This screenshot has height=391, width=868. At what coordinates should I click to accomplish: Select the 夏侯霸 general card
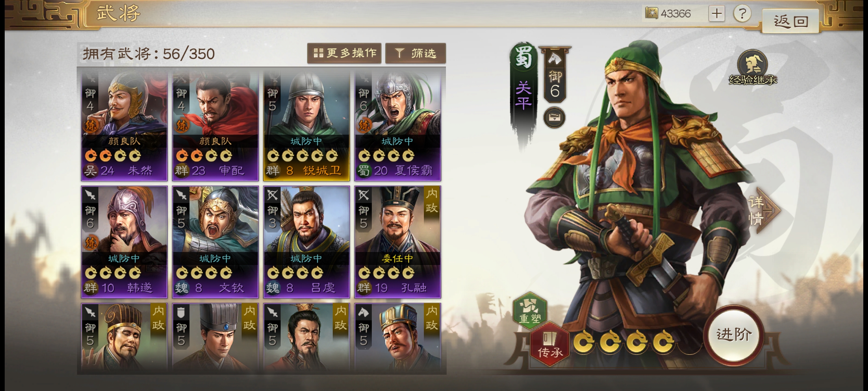(398, 125)
